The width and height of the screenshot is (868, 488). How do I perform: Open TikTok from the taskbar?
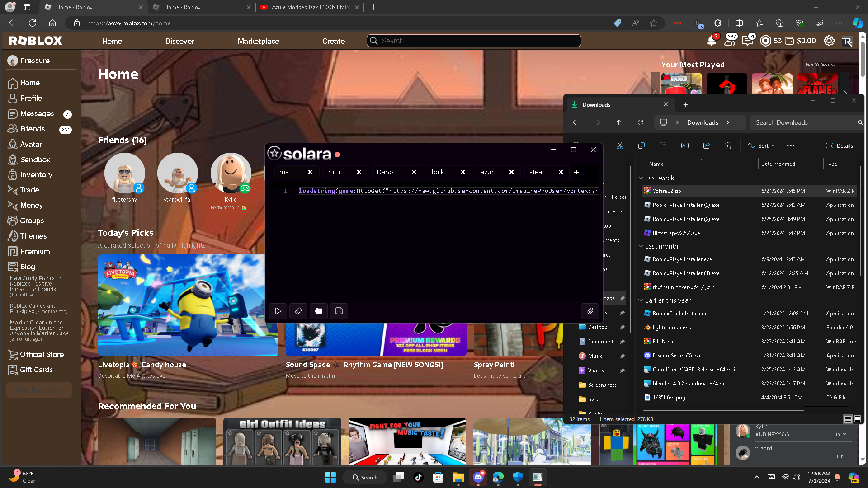point(418,477)
